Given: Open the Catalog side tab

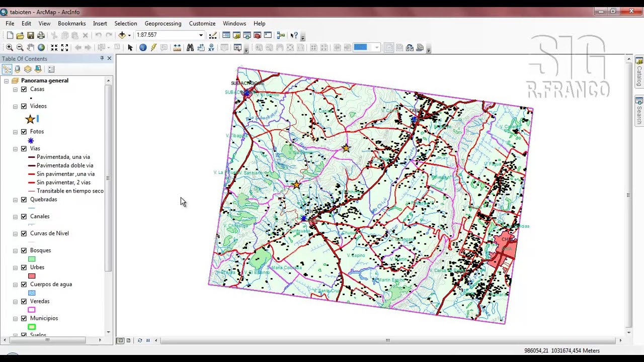Looking at the screenshot, I should click(x=639, y=72).
